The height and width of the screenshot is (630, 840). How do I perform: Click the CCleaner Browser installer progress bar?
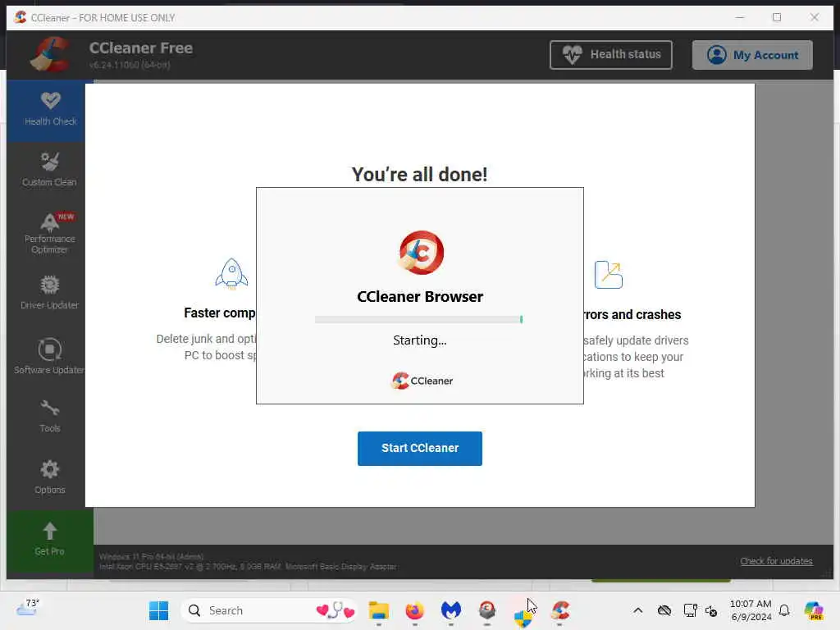click(x=419, y=319)
